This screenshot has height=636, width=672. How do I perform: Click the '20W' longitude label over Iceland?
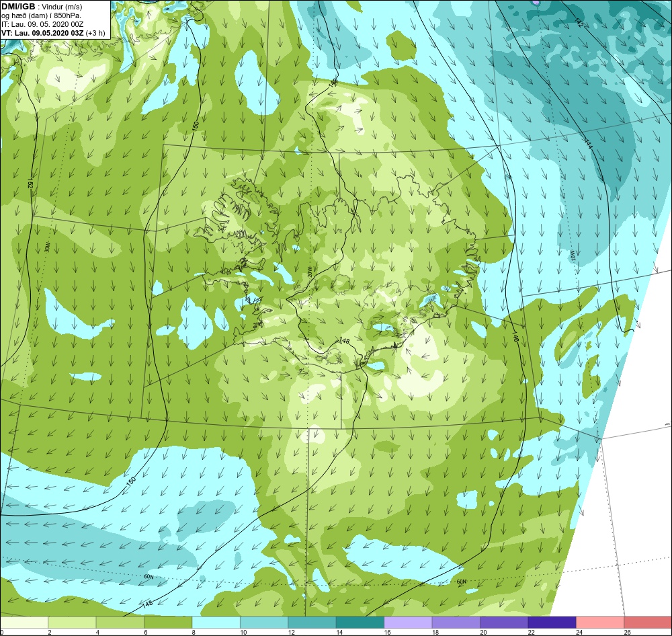point(309,272)
